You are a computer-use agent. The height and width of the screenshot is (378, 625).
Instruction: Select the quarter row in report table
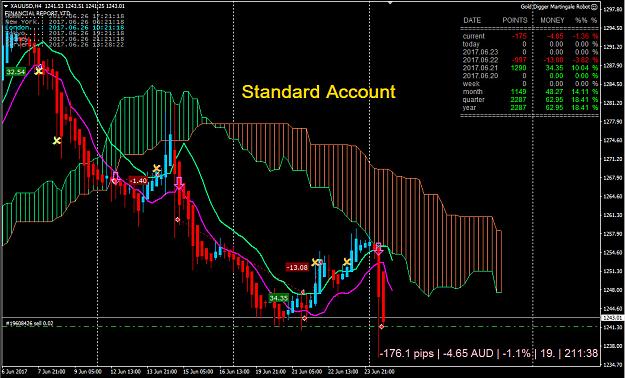pos(530,100)
